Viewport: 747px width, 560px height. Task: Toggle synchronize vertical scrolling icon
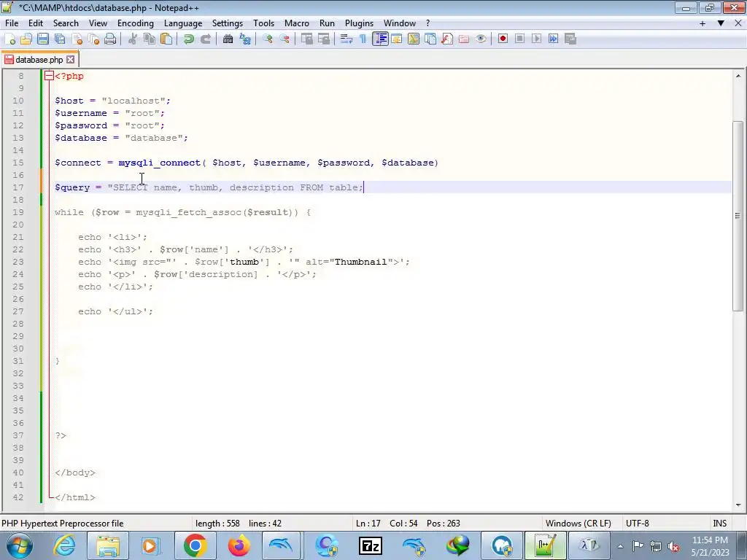tap(307, 39)
